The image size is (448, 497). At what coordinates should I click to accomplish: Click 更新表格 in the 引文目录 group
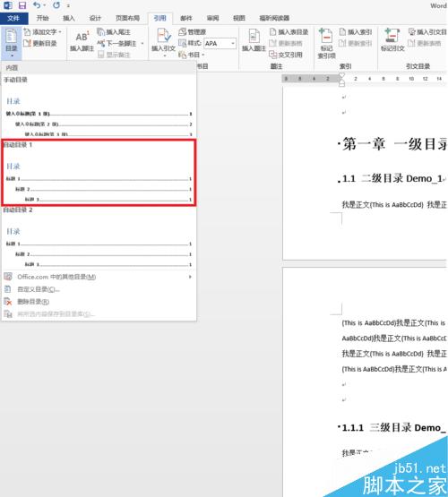click(x=425, y=43)
